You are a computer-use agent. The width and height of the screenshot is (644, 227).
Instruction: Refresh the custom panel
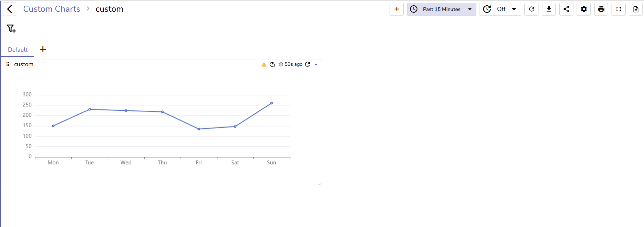308,64
